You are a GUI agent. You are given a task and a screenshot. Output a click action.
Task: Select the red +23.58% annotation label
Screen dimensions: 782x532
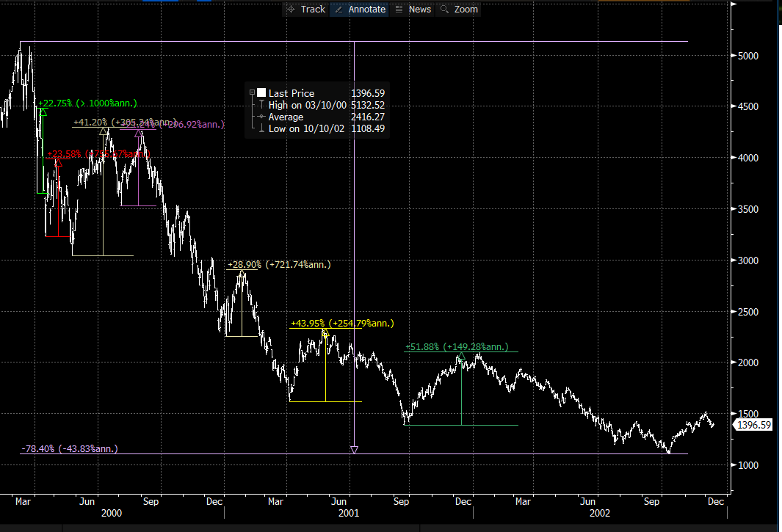coord(98,154)
